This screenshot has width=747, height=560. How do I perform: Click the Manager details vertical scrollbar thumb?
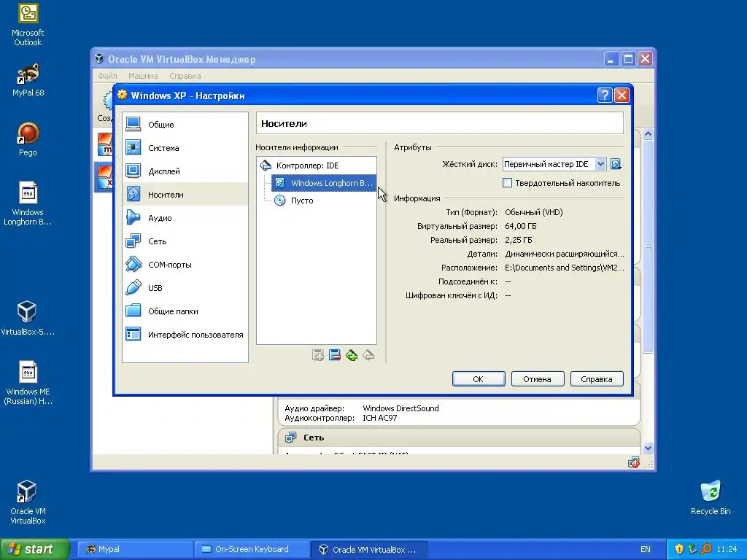[648, 246]
